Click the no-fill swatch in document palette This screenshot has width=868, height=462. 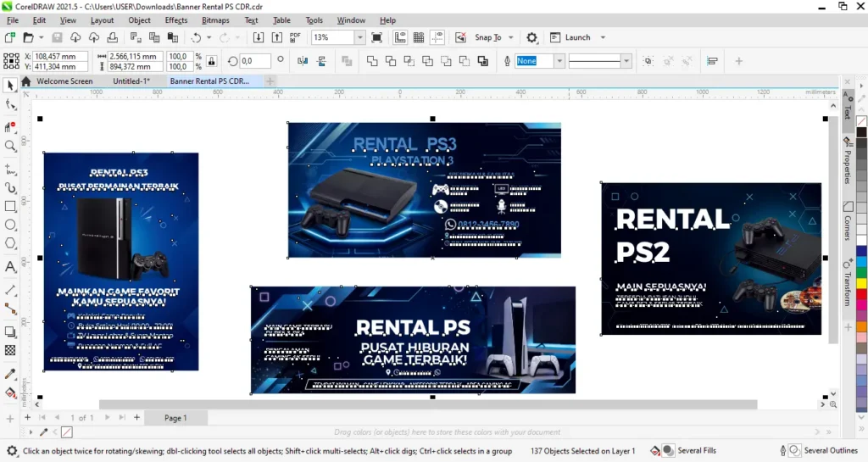66,431
